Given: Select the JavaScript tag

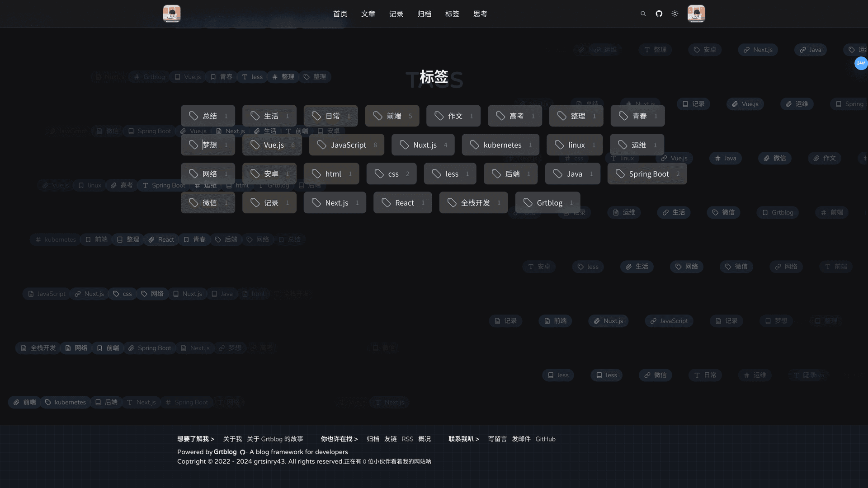Looking at the screenshot, I should (x=346, y=145).
